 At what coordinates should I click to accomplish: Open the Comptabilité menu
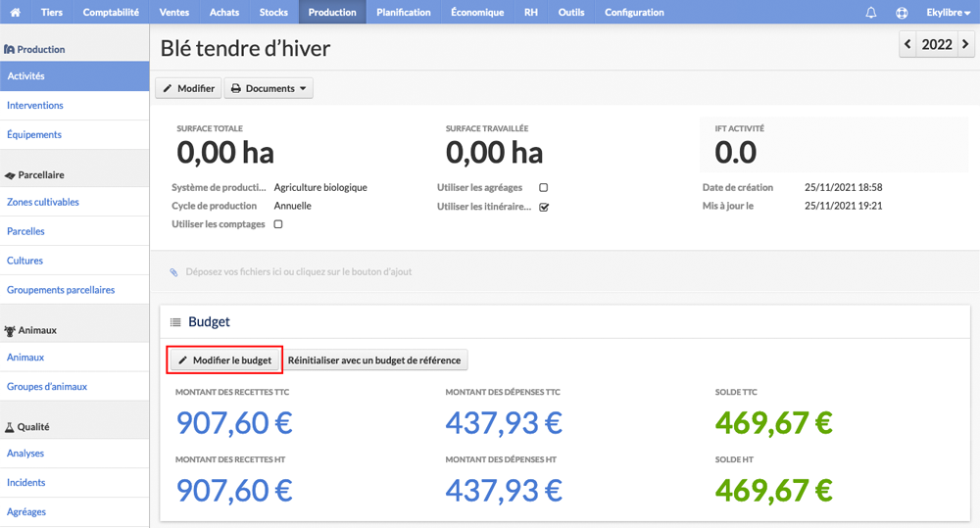click(111, 12)
